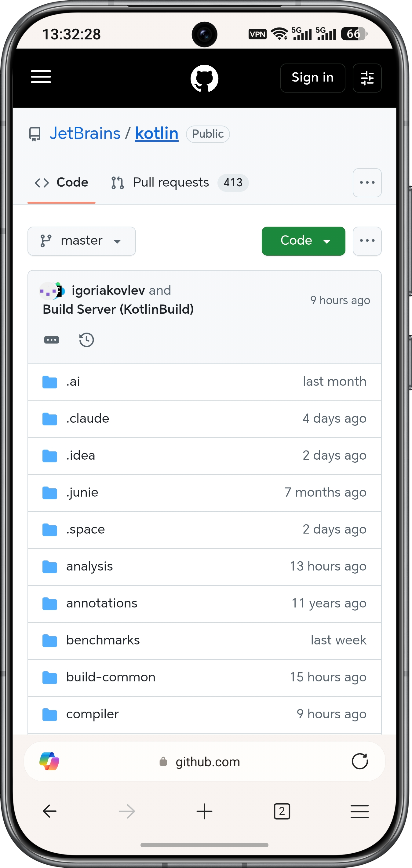The height and width of the screenshot is (868, 412).
Task: Open the .idea folder icon
Action: click(49, 456)
